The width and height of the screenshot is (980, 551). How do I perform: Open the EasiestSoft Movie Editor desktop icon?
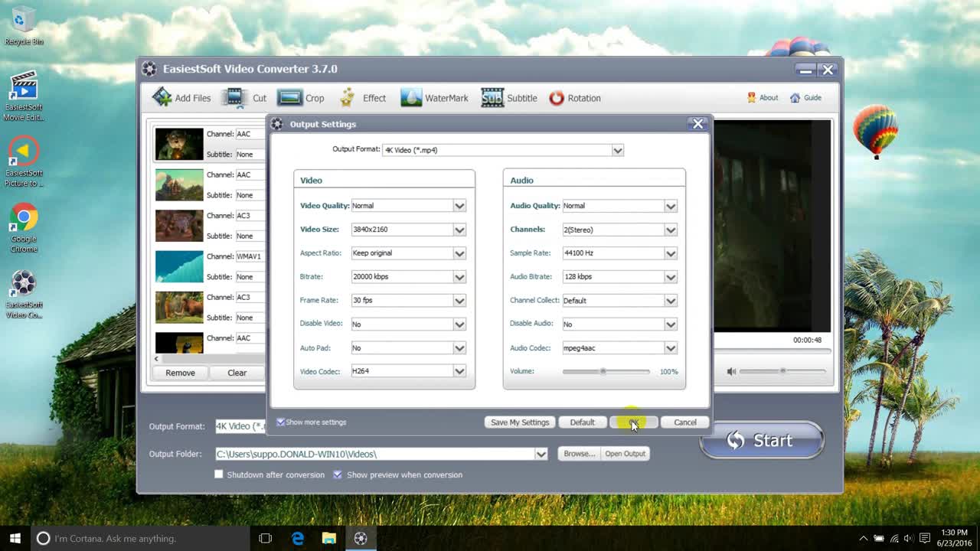pos(24,96)
